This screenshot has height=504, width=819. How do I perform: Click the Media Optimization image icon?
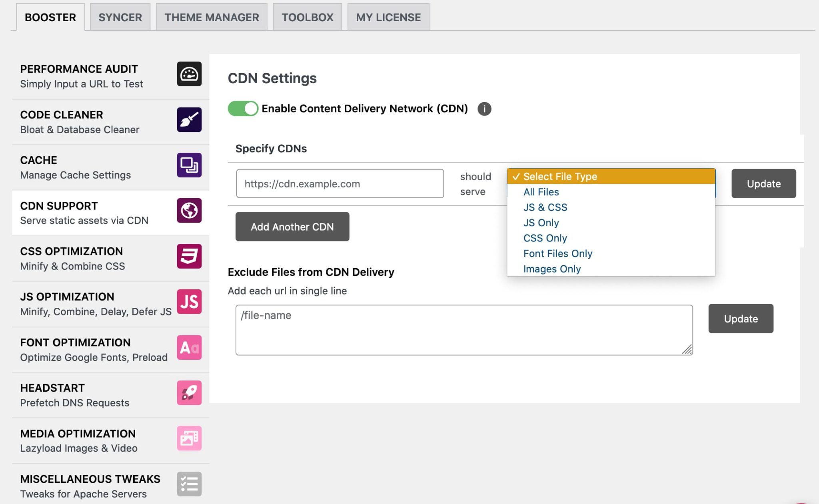[x=190, y=438]
